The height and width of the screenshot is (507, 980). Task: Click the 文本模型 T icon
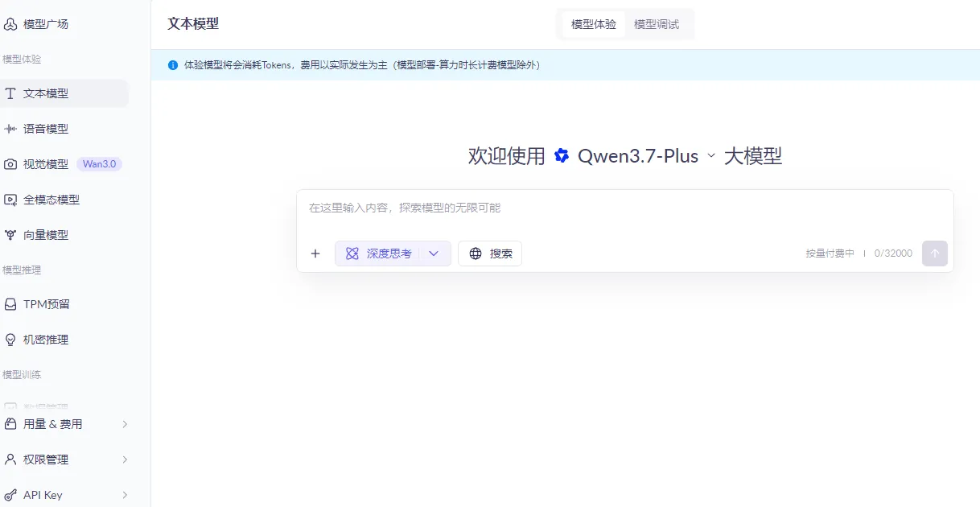pos(10,93)
